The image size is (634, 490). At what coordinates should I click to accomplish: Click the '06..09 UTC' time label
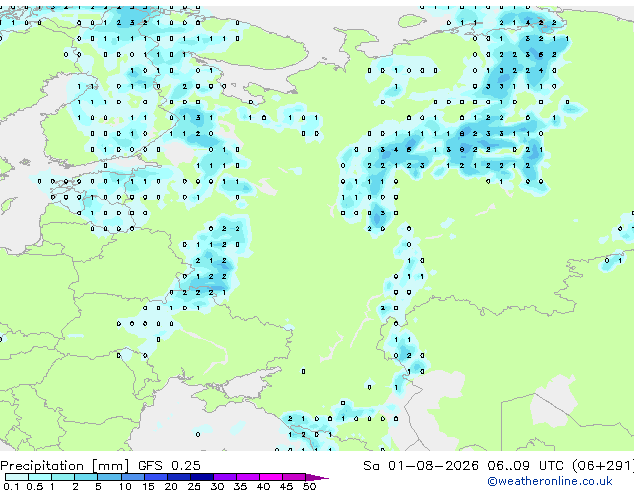click(525, 465)
